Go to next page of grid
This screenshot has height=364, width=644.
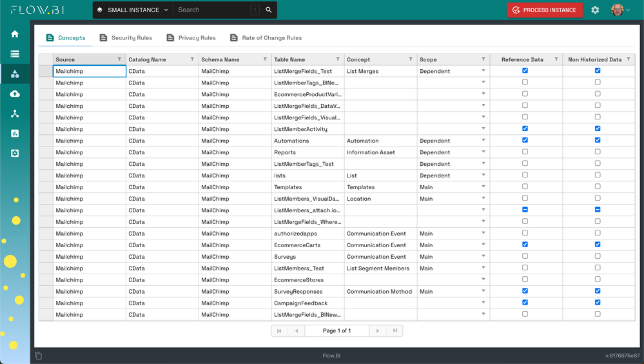coord(378,330)
